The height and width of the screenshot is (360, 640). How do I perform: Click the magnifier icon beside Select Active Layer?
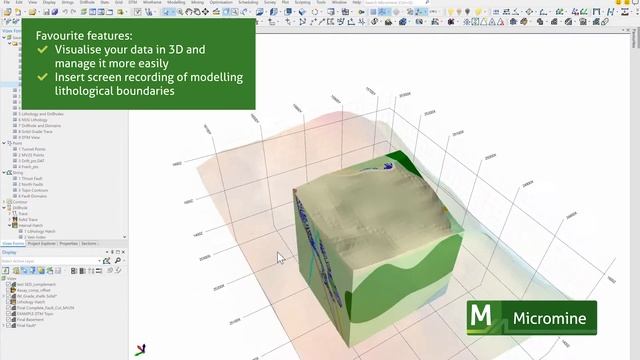pyautogui.click(x=118, y=260)
